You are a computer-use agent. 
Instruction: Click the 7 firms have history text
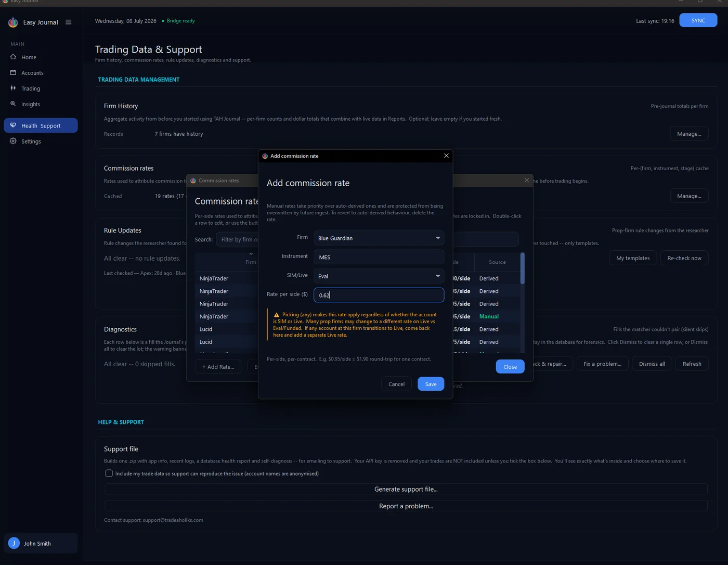coord(179,134)
